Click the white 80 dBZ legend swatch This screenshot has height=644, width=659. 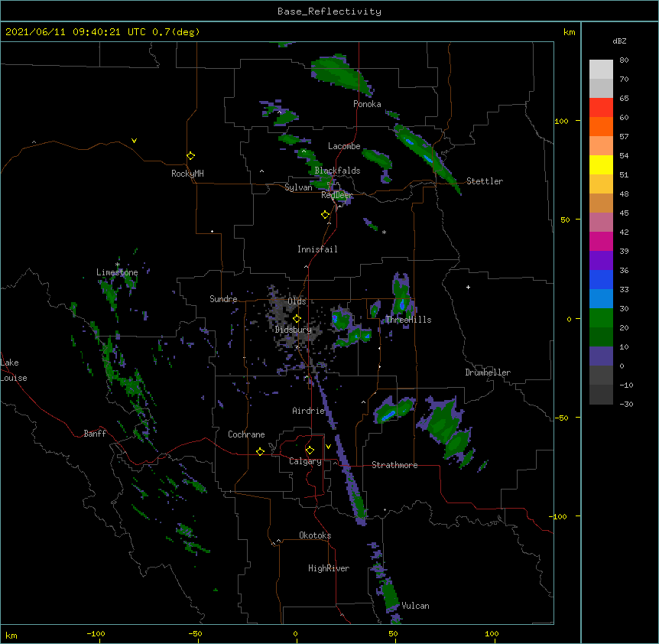(x=601, y=70)
